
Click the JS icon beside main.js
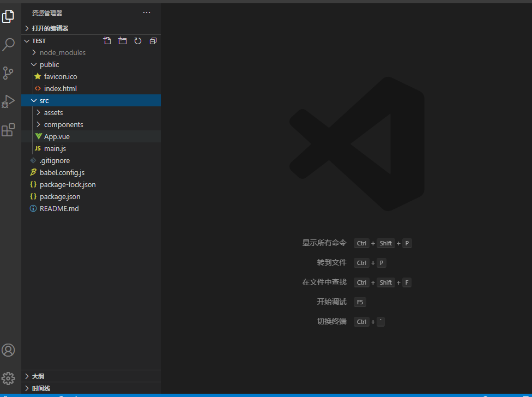pyautogui.click(x=38, y=149)
